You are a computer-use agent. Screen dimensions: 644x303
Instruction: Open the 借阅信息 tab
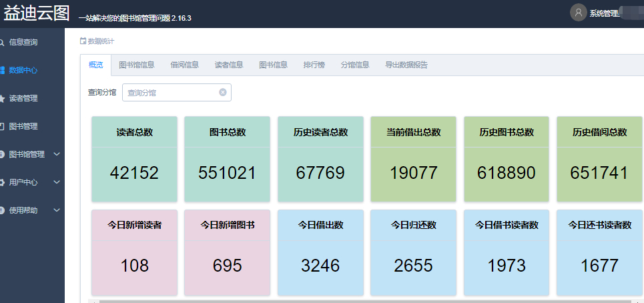click(x=185, y=65)
